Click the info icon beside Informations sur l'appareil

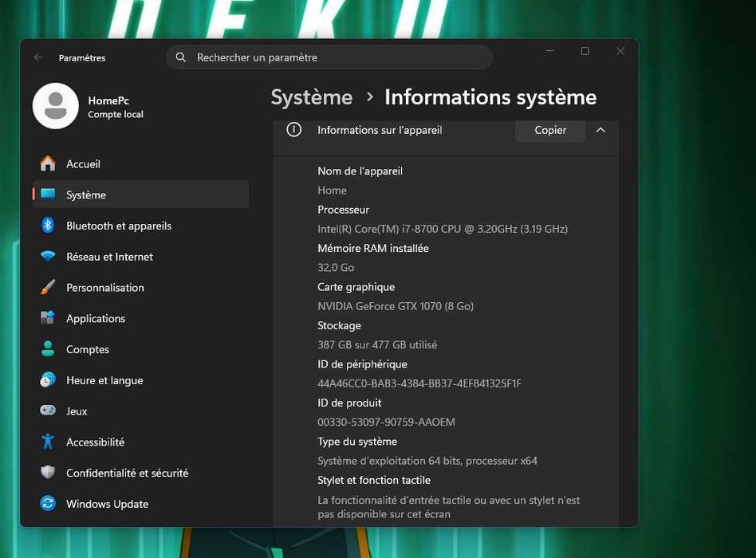294,130
